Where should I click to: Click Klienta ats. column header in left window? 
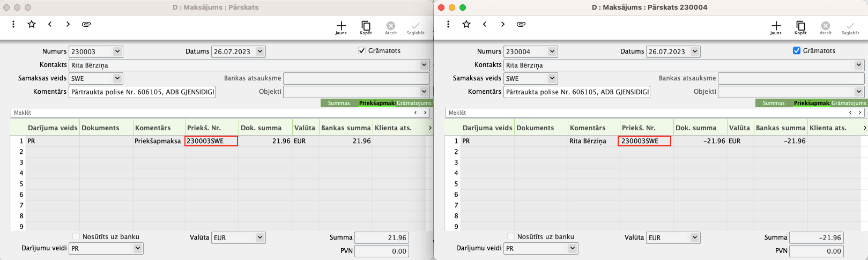[x=399, y=128]
